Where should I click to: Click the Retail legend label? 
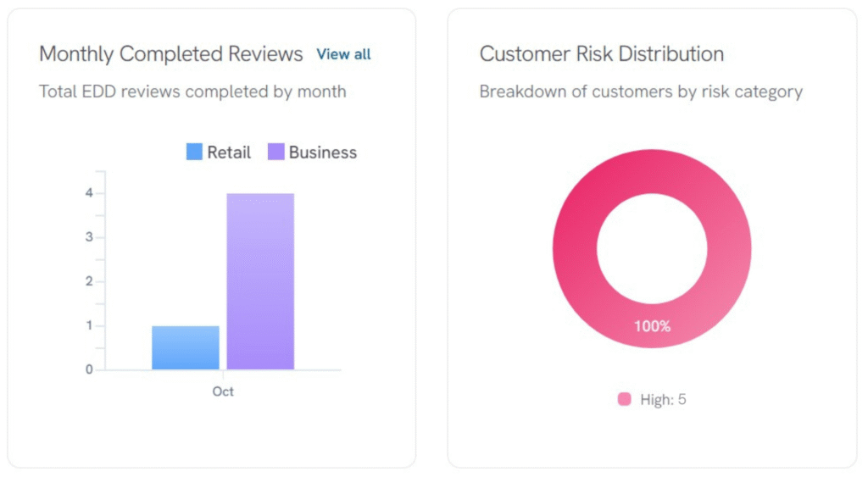229,152
